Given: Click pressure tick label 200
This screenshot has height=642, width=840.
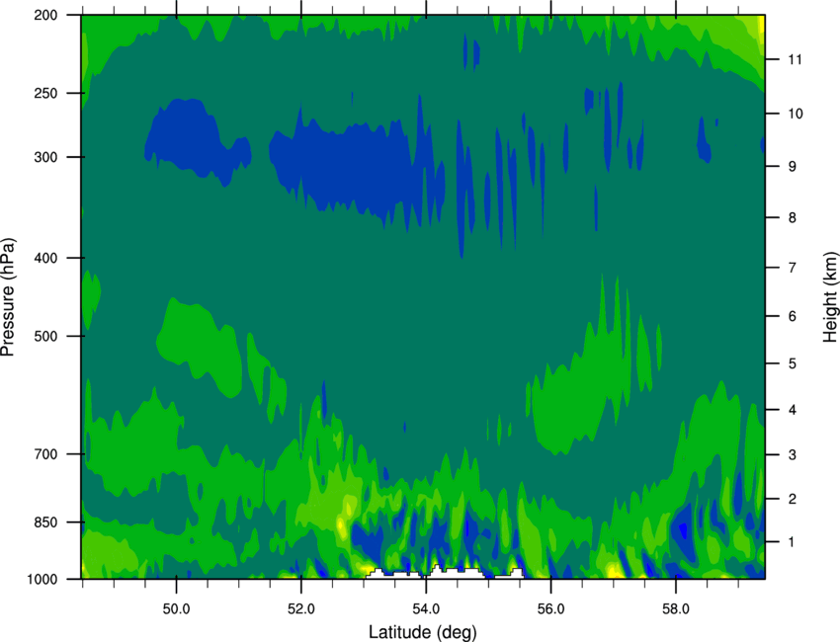Looking at the screenshot, I should coord(45,15).
